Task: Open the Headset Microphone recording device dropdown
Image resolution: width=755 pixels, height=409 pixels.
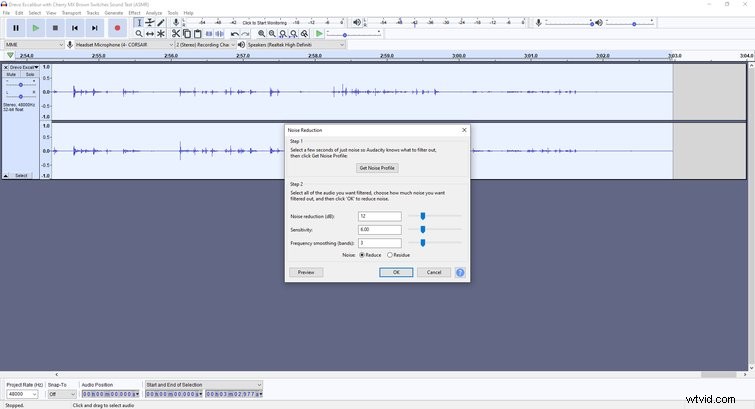Action: click(124, 44)
